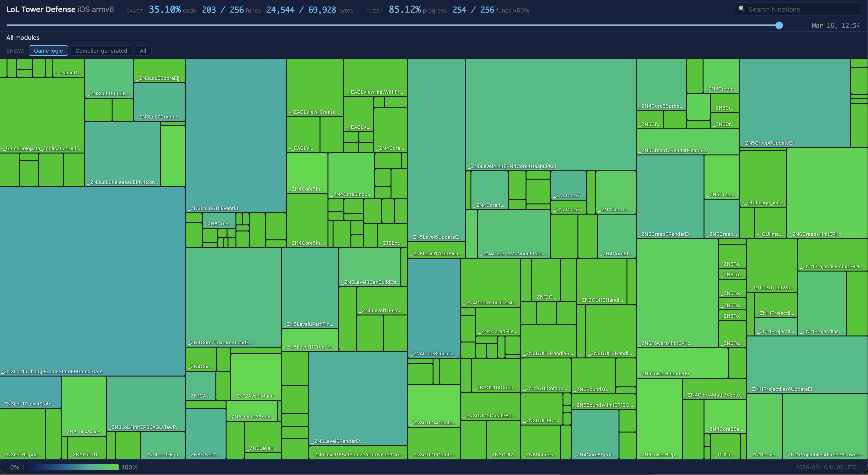Viewport: 868px width, 475px height.
Task: Click the _ZN6Towers4InitEPKc cell
Action: coord(677,293)
